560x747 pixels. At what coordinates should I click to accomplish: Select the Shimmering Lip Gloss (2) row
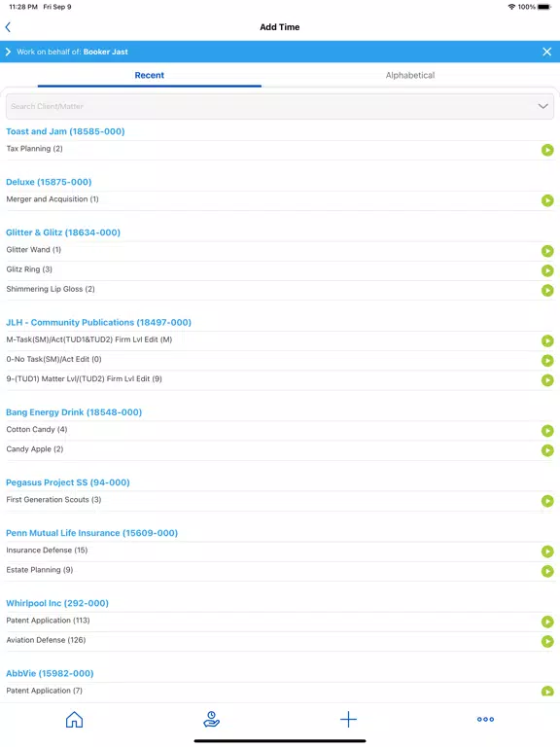click(x=280, y=290)
